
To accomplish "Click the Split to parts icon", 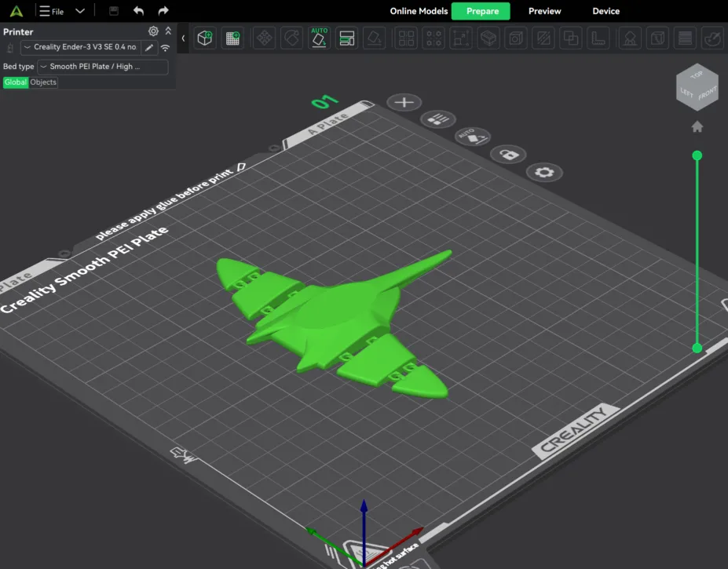I will [x=434, y=38].
